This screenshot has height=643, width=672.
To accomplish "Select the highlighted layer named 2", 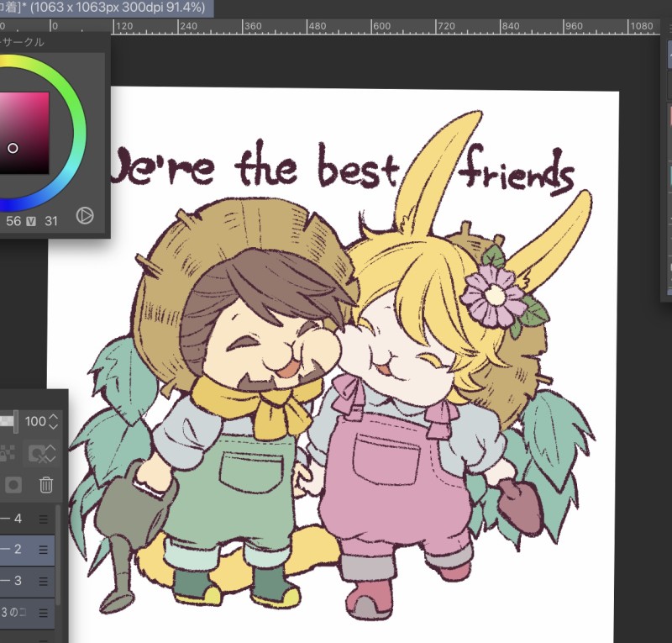I will [28, 550].
